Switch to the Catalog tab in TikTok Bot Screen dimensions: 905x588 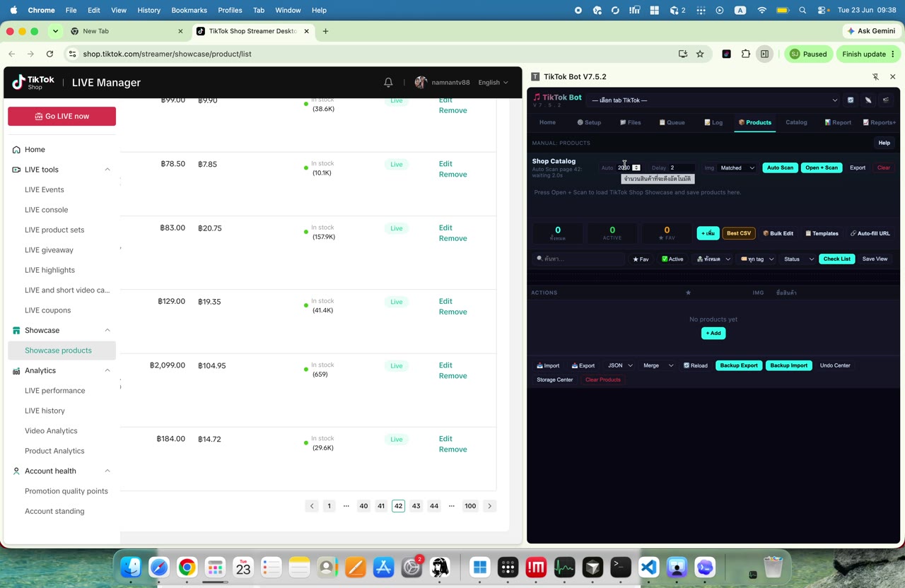coord(796,122)
